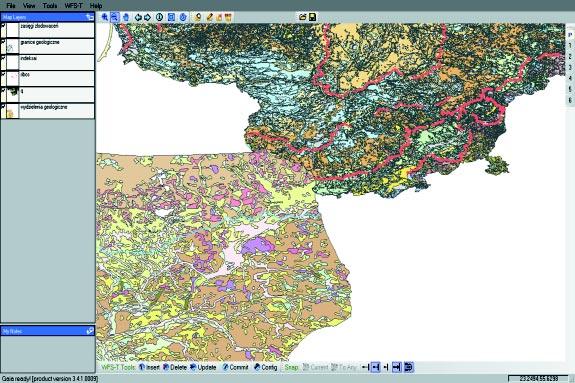Toggle visibility of 'wydzielenia geologiczne' layer
This screenshot has width=575, height=383.
point(3,107)
